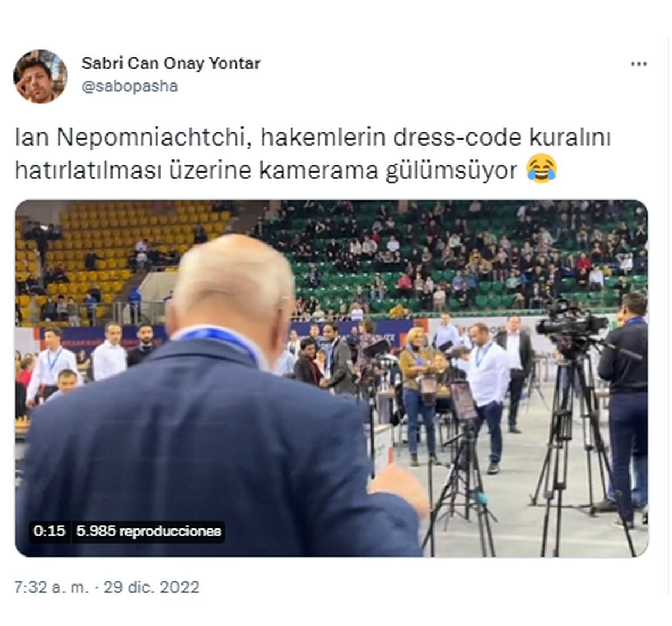Click the 0:15 video duration badge

[x=49, y=531]
